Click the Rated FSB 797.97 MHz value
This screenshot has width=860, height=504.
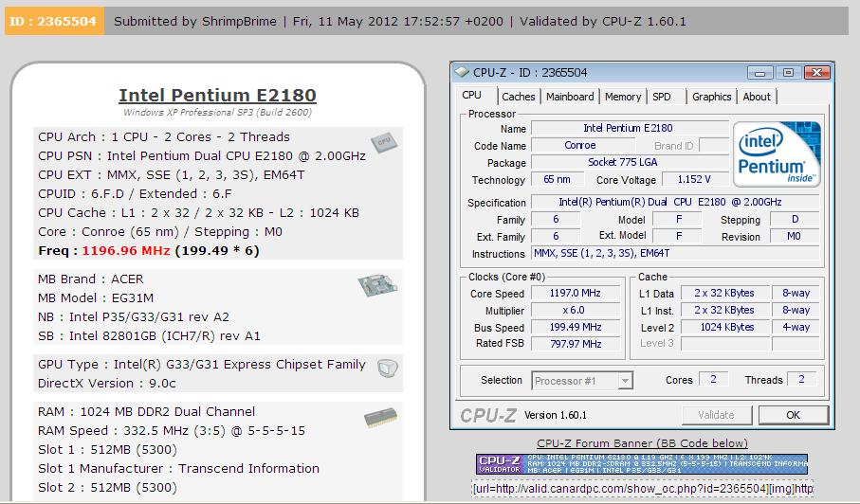575,344
